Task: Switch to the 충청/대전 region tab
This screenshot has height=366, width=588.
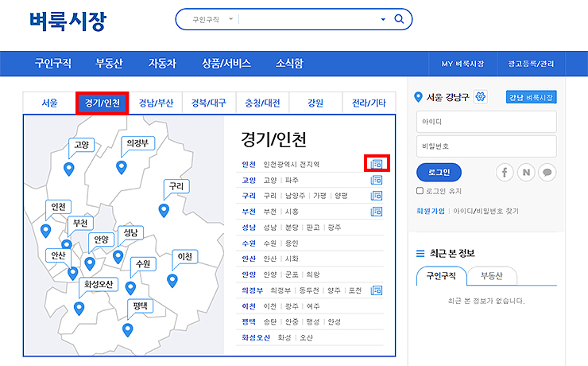Action: point(262,103)
